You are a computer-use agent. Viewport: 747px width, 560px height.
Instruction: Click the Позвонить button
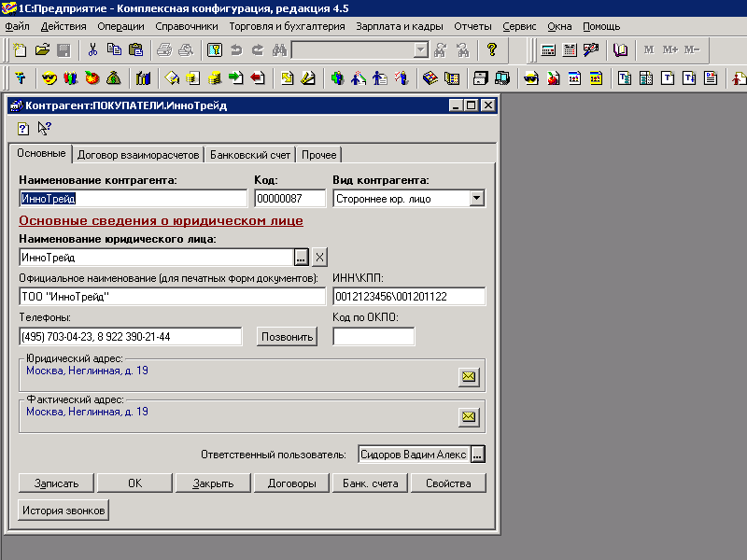pos(287,337)
